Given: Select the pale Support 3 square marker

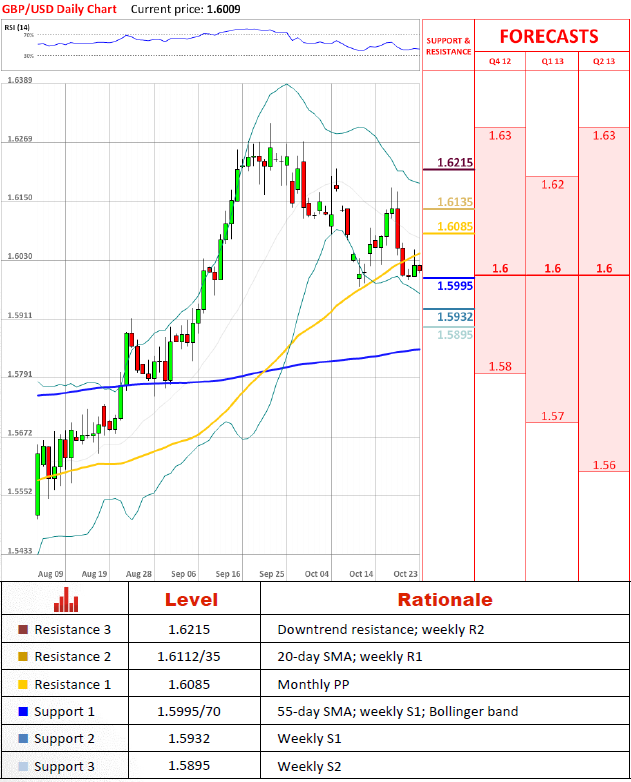Looking at the screenshot, I should click(23, 767).
